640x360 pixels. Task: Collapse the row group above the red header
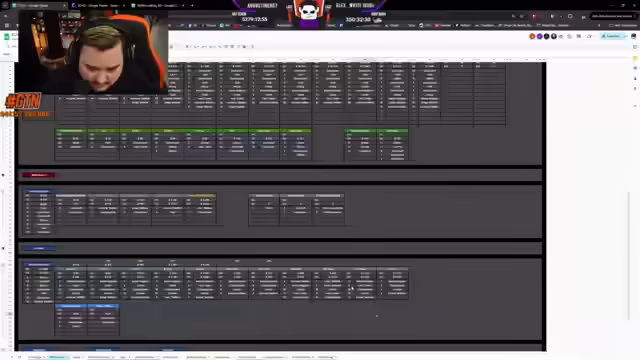[x=3, y=175]
